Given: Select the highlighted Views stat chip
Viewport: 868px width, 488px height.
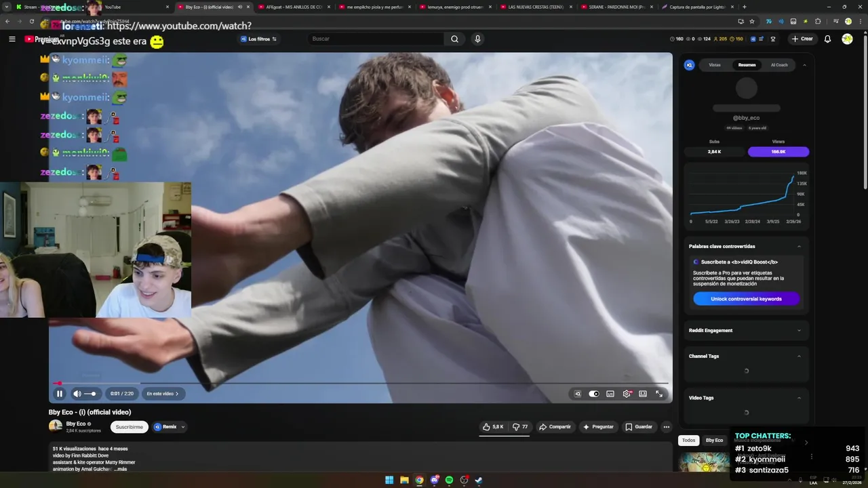Looking at the screenshot, I should pyautogui.click(x=778, y=152).
